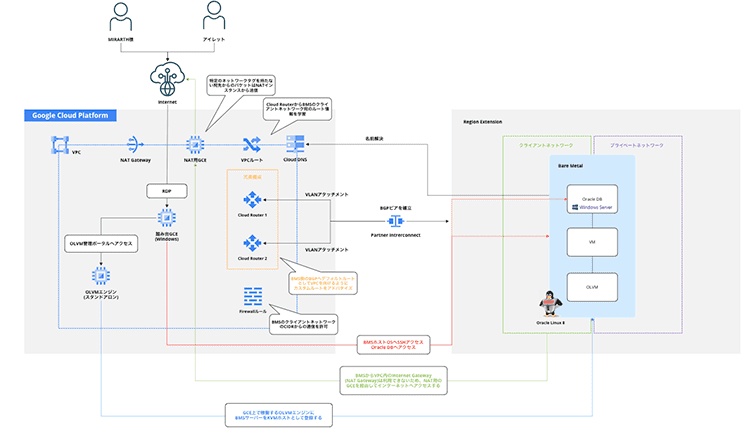This screenshot has height=433, width=750.
Task: Select the Cloud Router 1 icon
Action: [x=252, y=200]
